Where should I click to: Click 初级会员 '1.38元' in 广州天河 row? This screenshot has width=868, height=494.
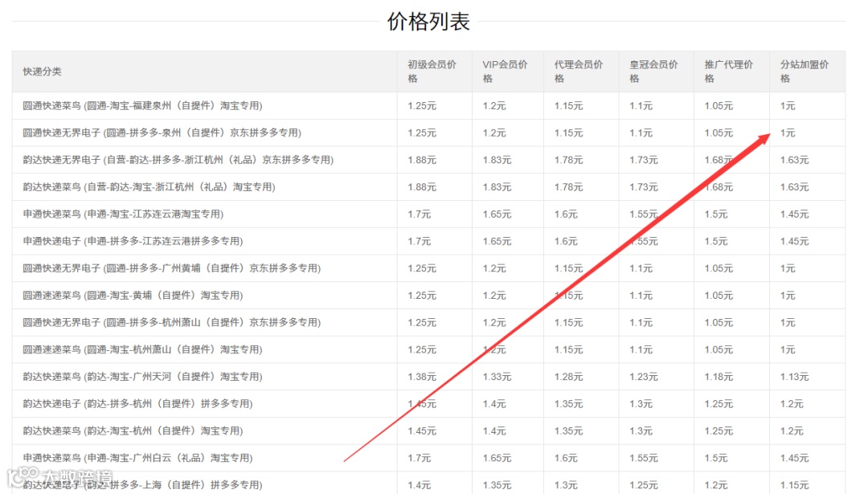click(422, 377)
